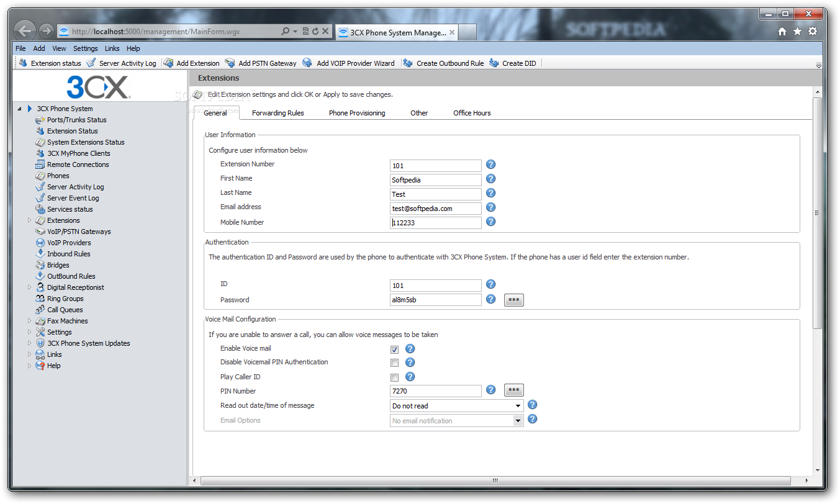This screenshot has height=504, width=840.
Task: Click the horizontal scrollbar thumb
Action: [495, 480]
